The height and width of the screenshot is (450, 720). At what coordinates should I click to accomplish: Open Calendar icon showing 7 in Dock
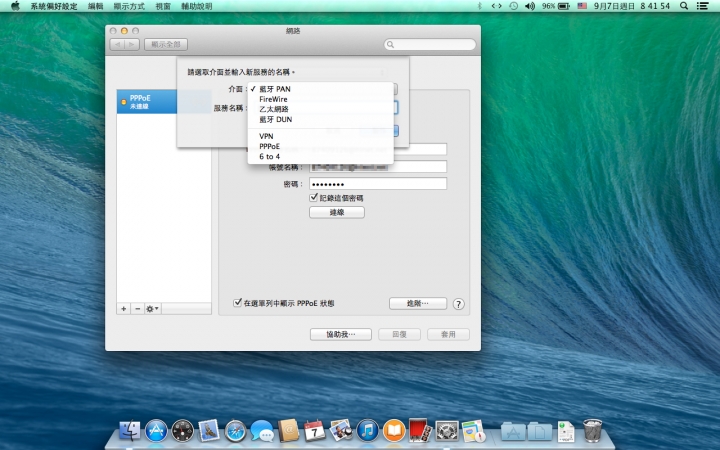[x=315, y=431]
